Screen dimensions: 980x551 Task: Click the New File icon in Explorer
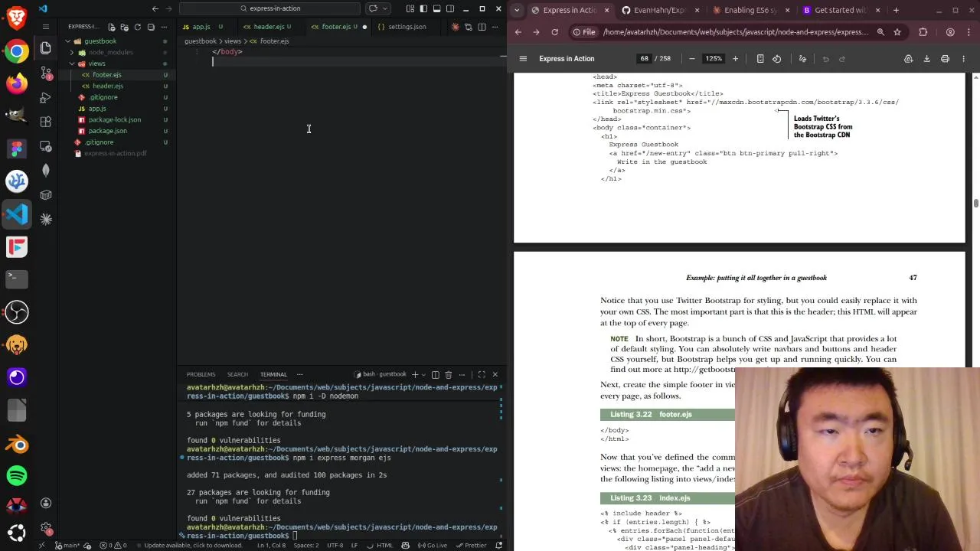tap(113, 27)
